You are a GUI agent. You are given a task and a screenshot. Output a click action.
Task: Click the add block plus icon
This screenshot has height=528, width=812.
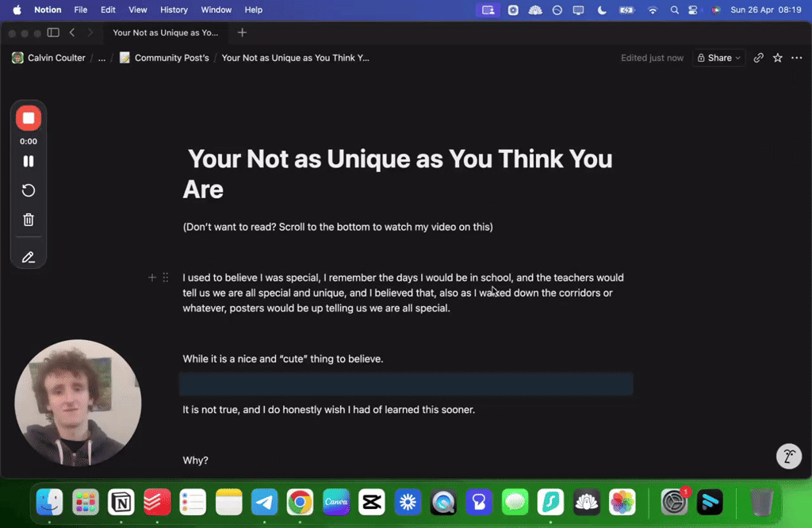coord(151,277)
